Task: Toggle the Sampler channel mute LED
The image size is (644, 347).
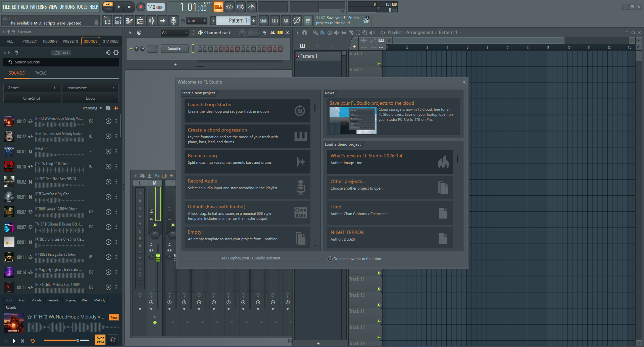Action: point(131,49)
